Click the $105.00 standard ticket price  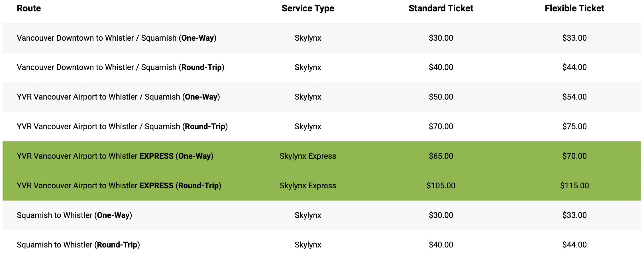coord(441,186)
